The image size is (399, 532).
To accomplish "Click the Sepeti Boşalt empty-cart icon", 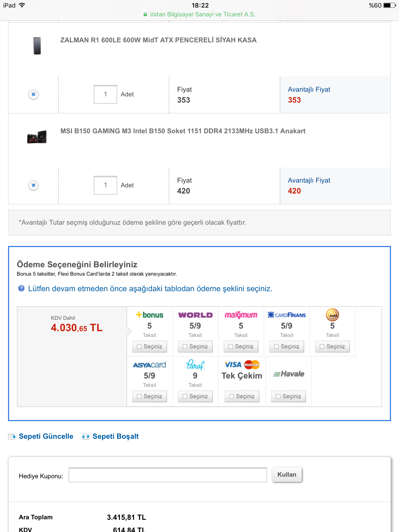I will (86, 436).
